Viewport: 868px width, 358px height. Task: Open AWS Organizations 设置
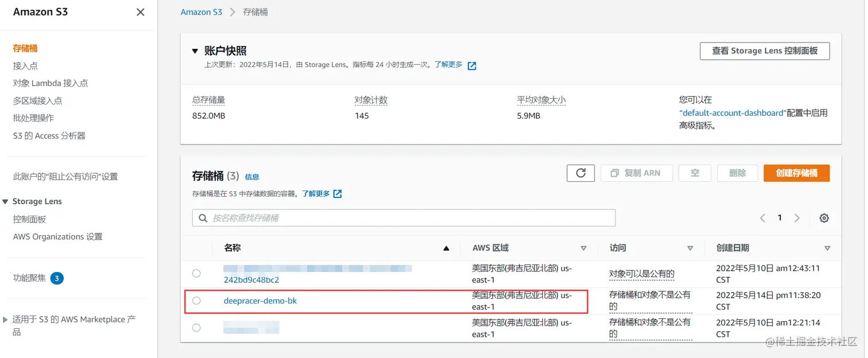57,236
